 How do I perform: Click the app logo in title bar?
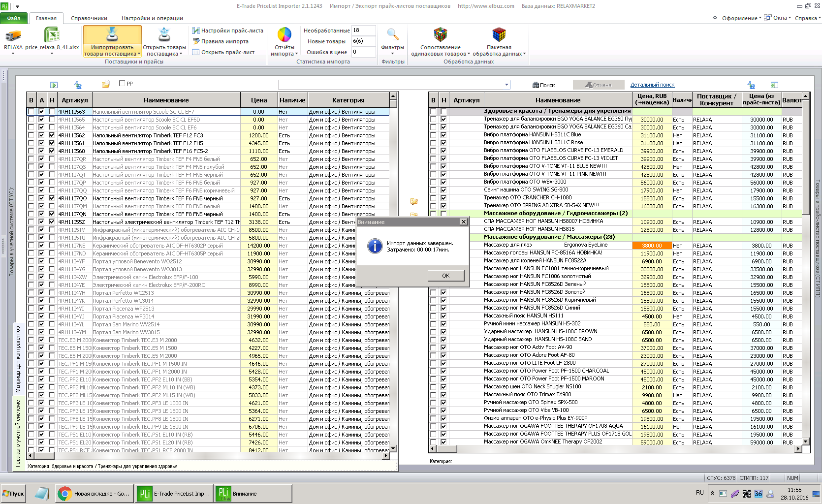pos(5,6)
